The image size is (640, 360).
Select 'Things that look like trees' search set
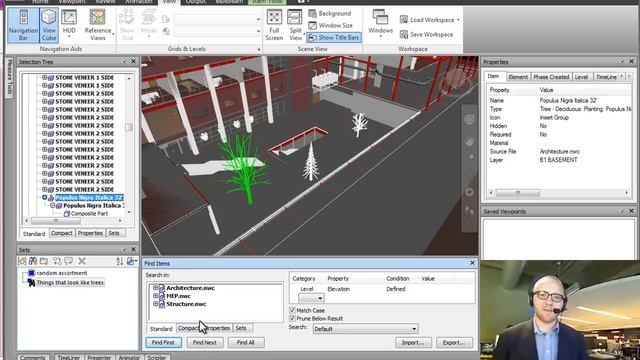(70, 282)
